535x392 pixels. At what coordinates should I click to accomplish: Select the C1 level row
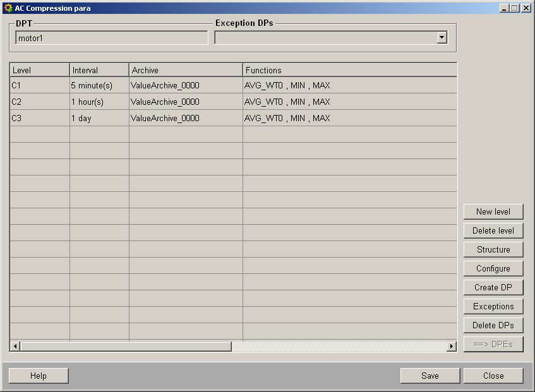(x=39, y=85)
